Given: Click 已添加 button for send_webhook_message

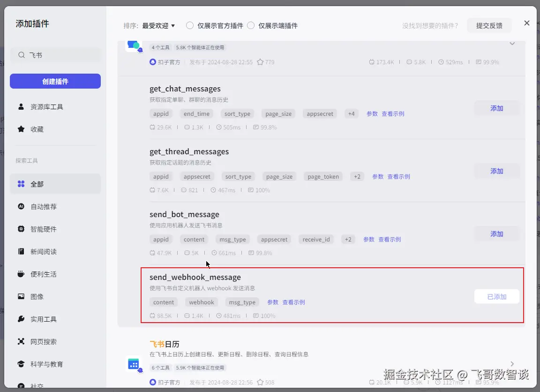Looking at the screenshot, I should (496, 297).
